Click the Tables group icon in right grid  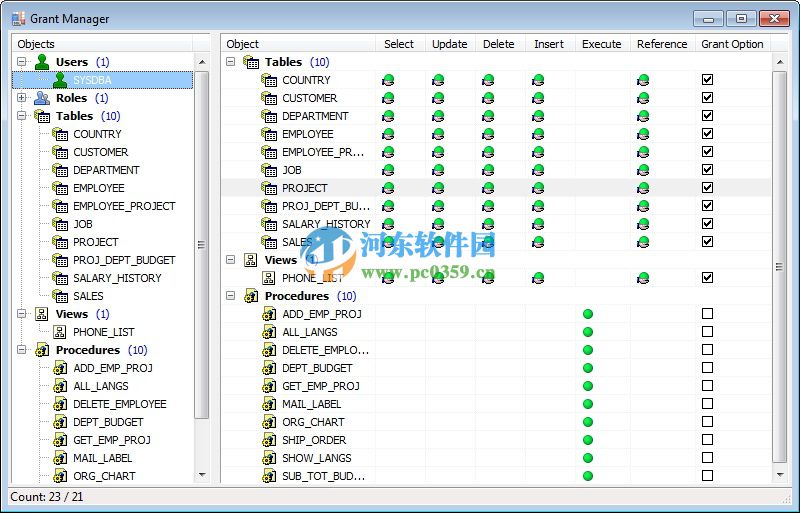(x=251, y=62)
